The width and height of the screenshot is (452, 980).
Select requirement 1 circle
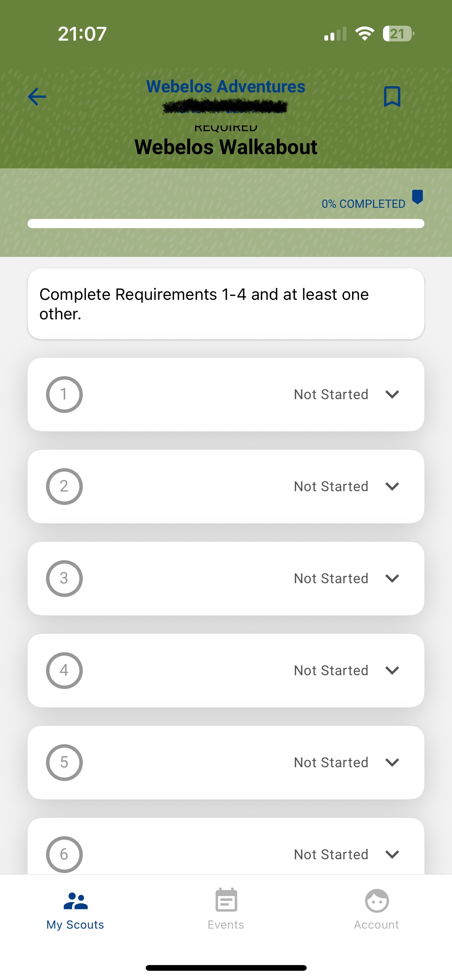(x=64, y=395)
